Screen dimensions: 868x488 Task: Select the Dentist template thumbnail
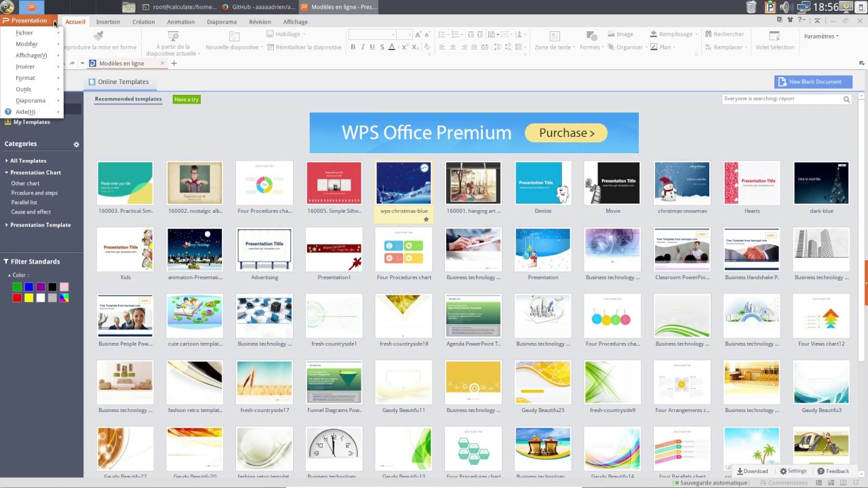[x=542, y=183]
